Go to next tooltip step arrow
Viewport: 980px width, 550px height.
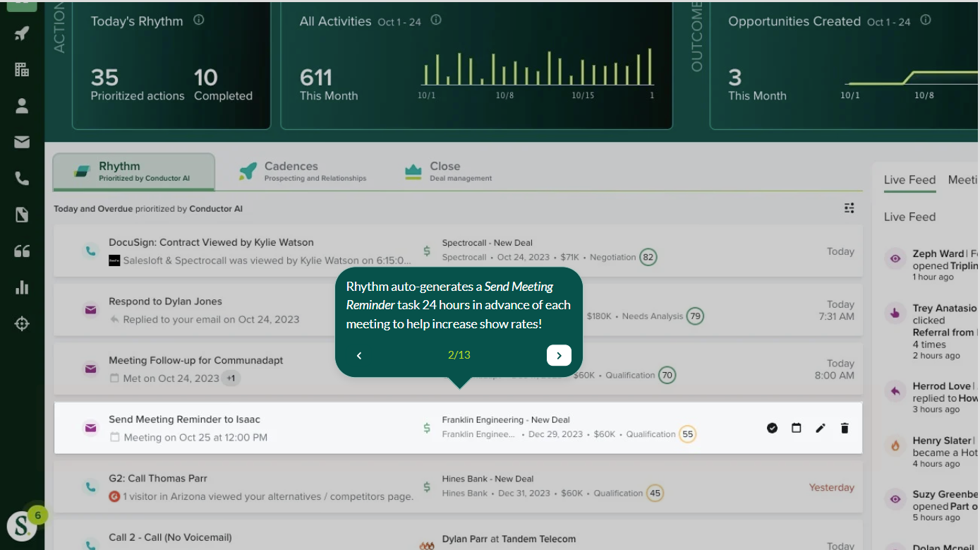559,355
